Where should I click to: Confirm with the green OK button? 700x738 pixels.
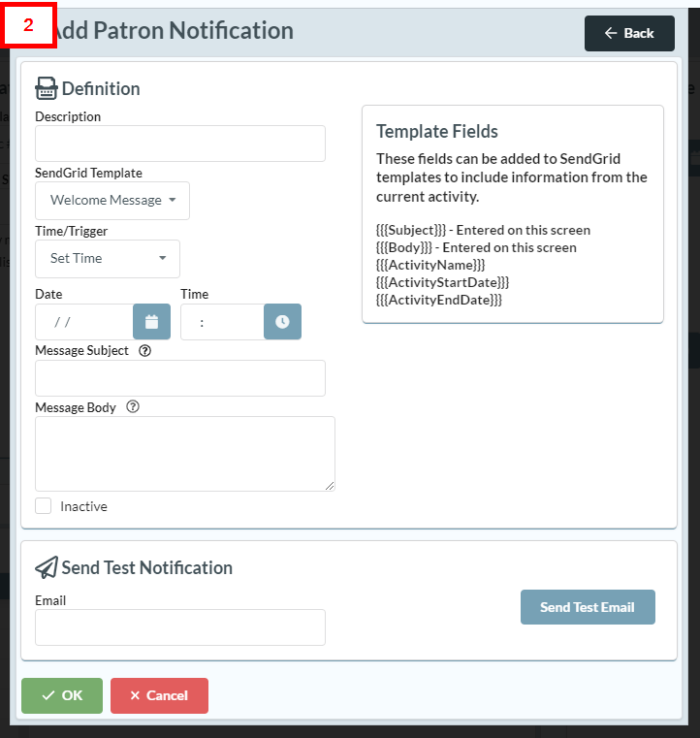[62, 695]
